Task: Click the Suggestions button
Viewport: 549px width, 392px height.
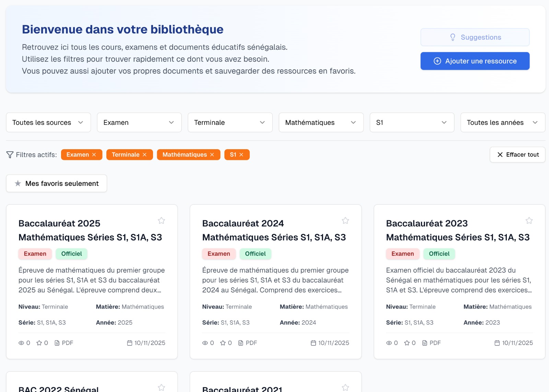Action: 475,37
